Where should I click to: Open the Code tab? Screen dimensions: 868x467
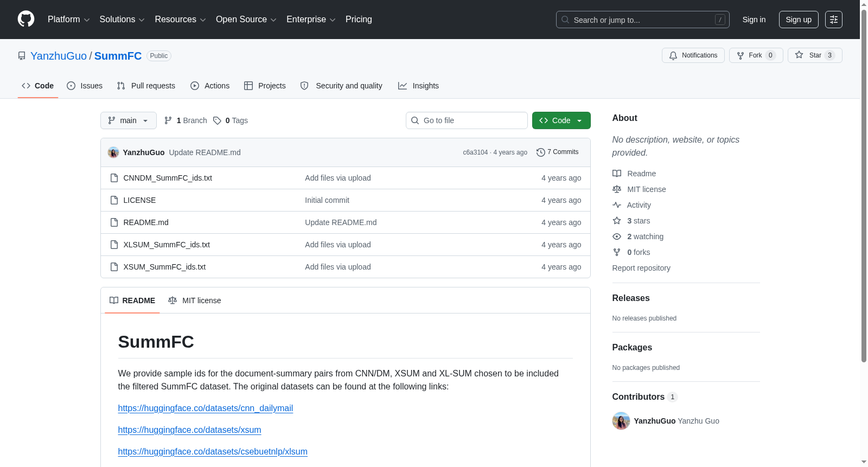tap(38, 86)
